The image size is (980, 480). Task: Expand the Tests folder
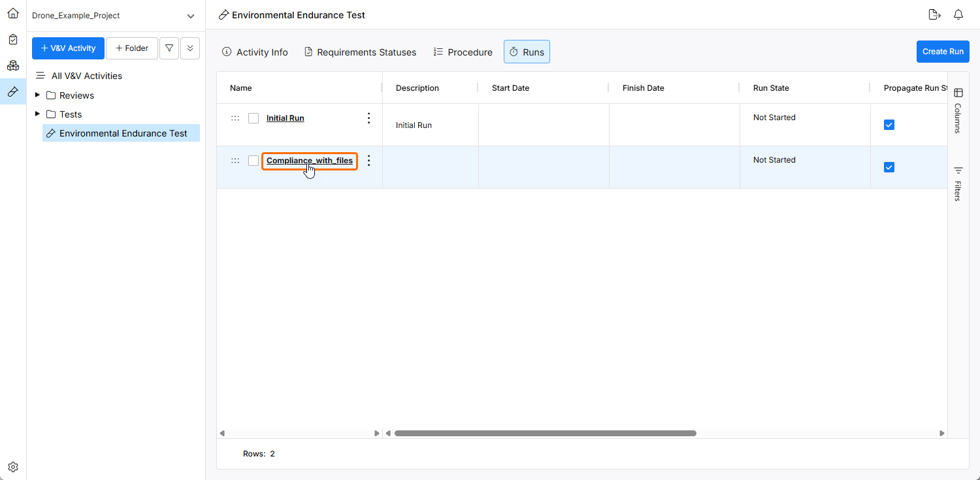pyautogui.click(x=38, y=114)
